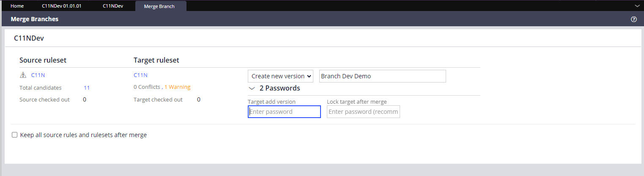644x176 pixels.
Task: Open the tab overflow chevron at top right
Action: [x=638, y=6]
